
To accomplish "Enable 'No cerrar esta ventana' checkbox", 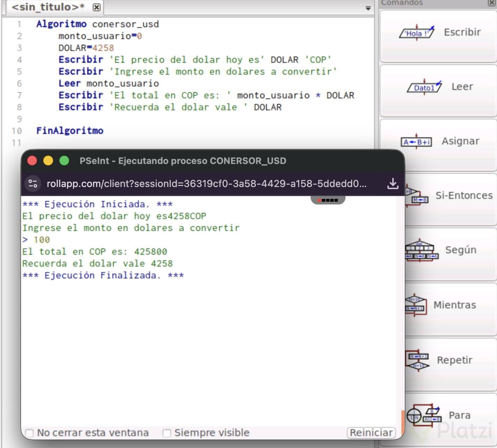I will point(29,433).
